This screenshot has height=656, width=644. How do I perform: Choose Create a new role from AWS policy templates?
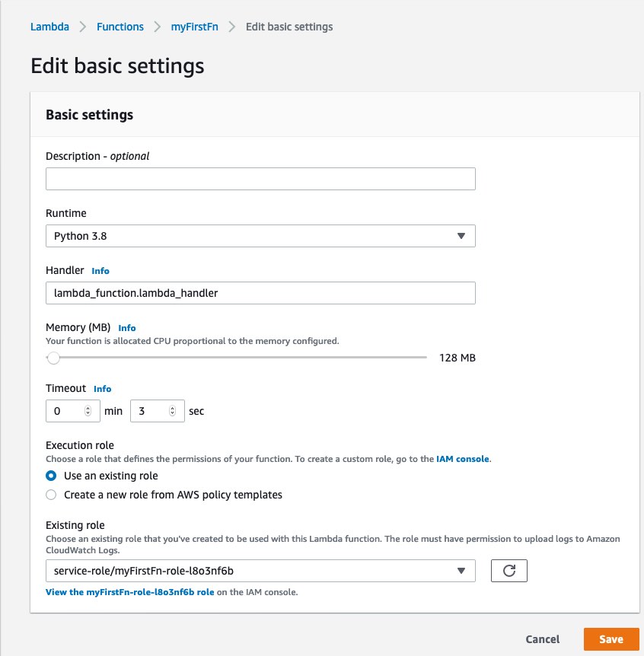click(x=51, y=495)
